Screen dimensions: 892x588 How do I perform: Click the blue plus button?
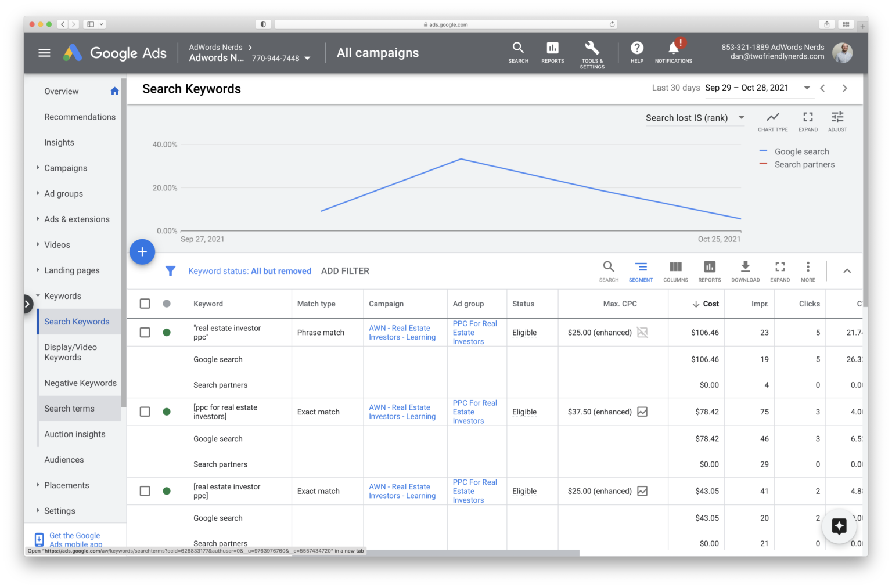click(142, 252)
